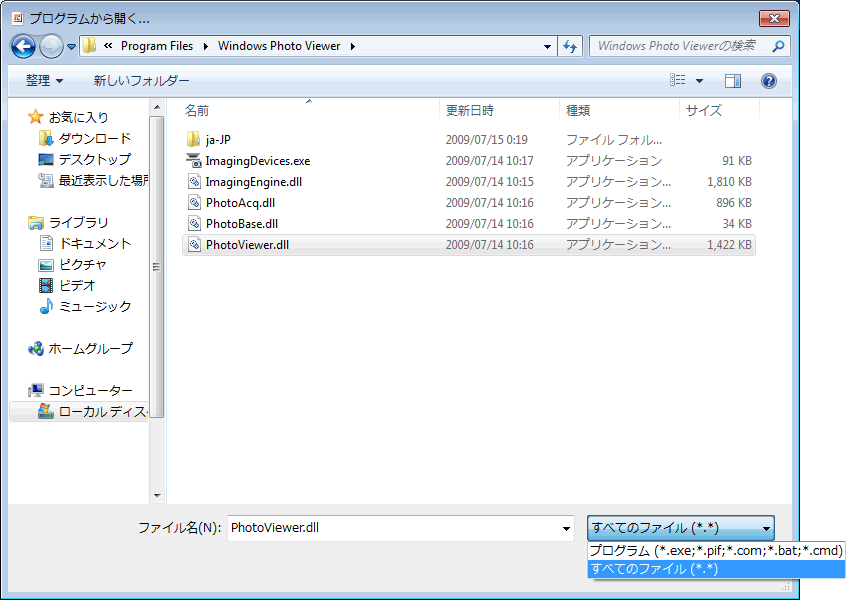Open the ファイル名 dropdown arrow
846x600 pixels.
point(566,529)
